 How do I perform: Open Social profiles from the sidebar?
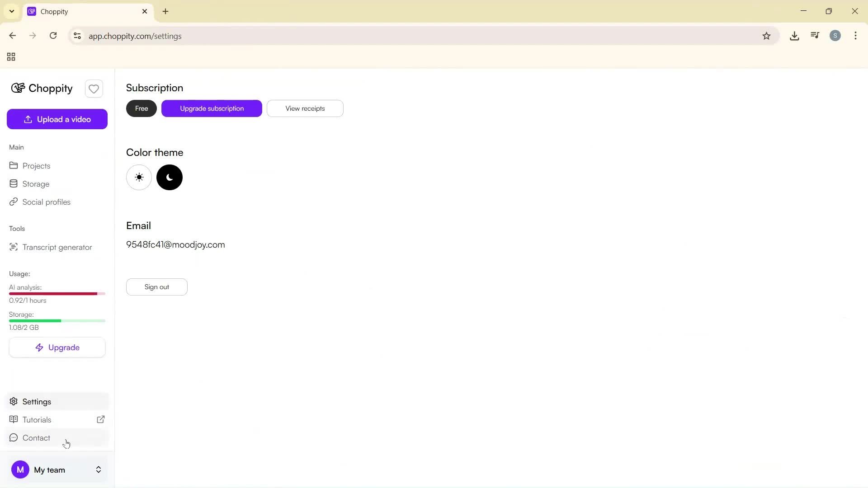click(x=47, y=202)
